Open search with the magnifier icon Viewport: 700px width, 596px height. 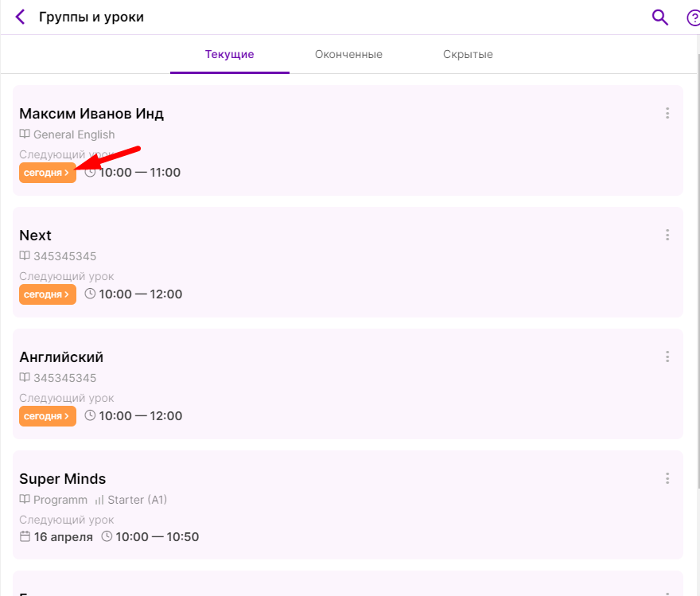point(659,18)
